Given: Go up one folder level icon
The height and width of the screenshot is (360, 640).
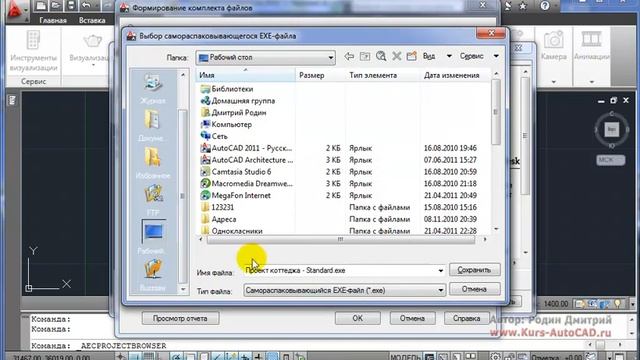Looking at the screenshot, I should (x=365, y=56).
